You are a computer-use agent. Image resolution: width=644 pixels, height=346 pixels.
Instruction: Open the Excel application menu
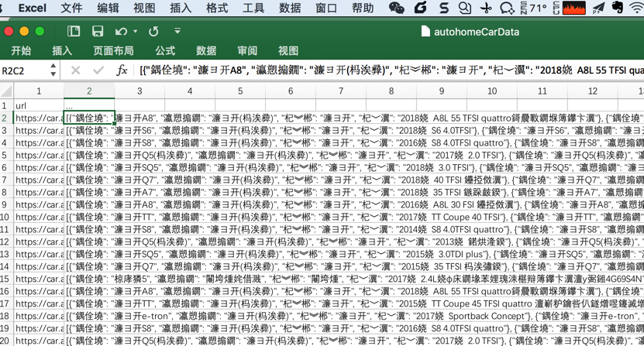point(33,8)
